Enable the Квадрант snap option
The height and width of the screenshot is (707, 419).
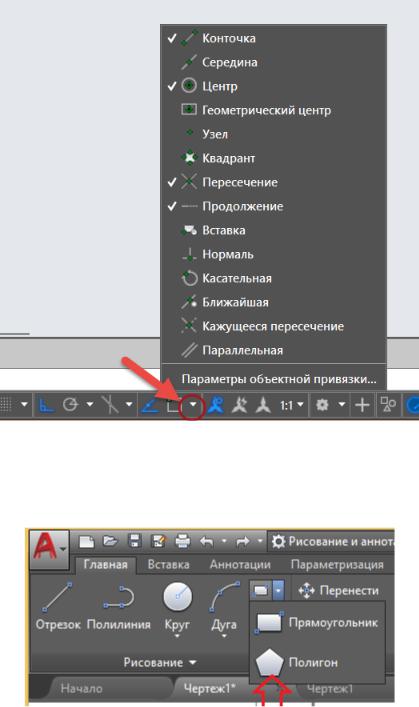[273, 158]
